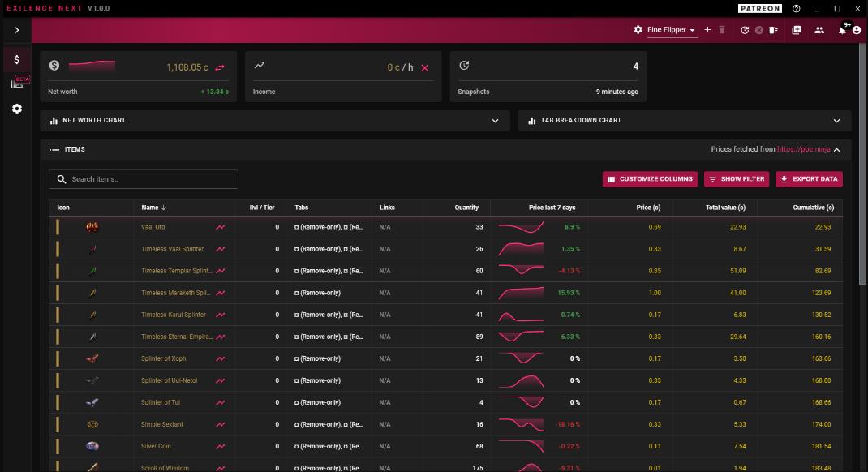Open Timeless Vaal Splinter trend icon
Viewport: 868px width, 472px height.
coord(221,249)
